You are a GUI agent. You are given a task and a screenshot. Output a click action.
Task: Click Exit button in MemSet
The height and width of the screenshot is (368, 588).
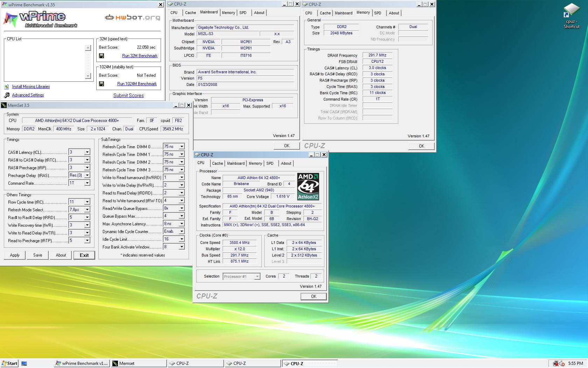(x=84, y=255)
